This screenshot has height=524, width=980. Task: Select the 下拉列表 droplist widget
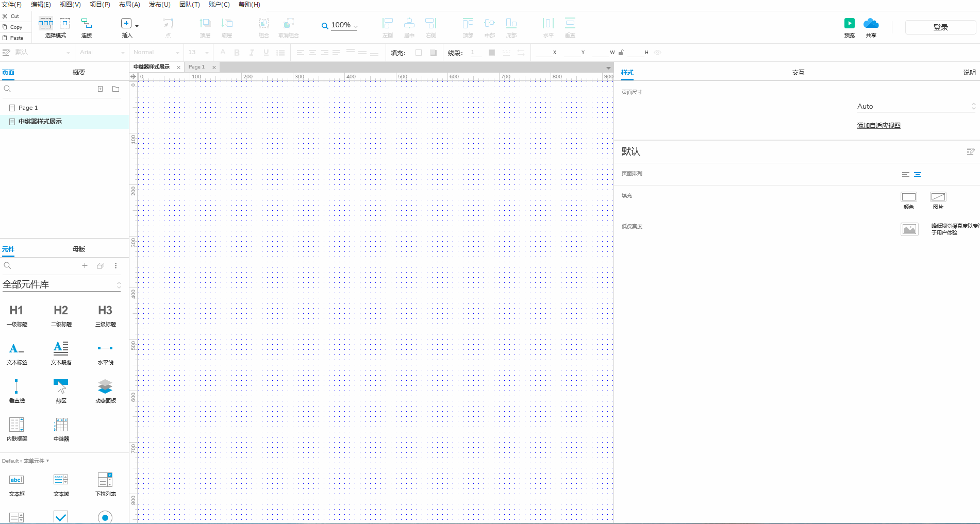105,485
